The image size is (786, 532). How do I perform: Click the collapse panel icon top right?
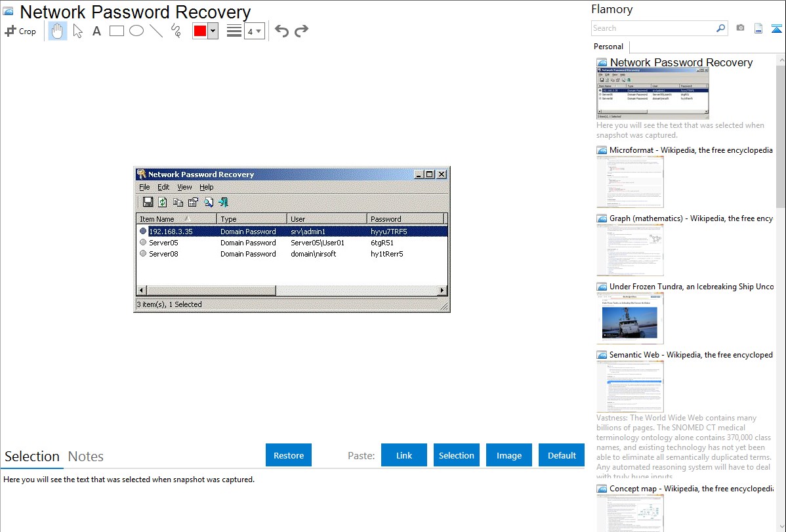coord(776,28)
